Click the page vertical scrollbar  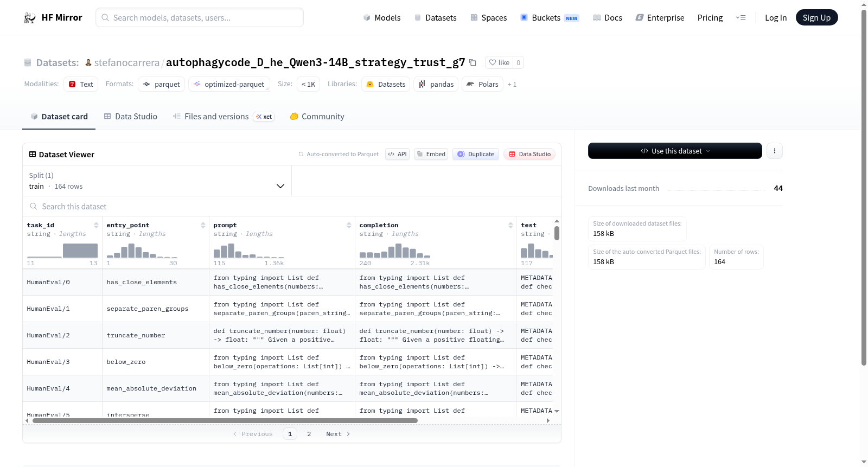tap(864, 187)
